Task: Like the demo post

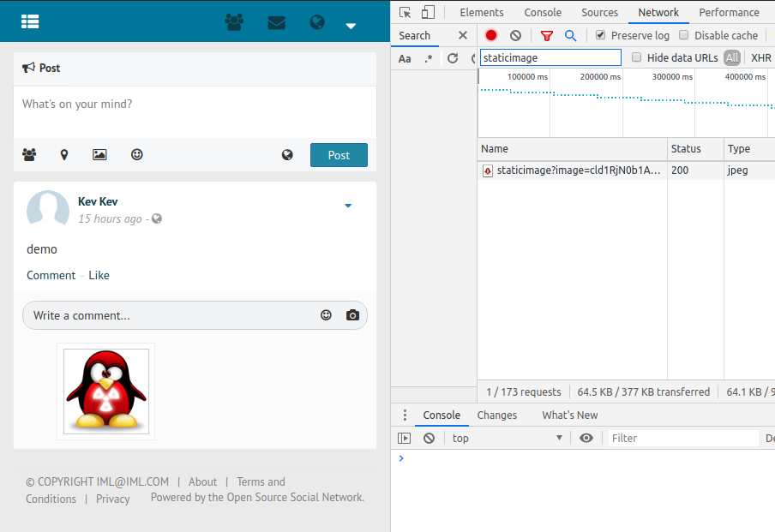Action: tap(99, 275)
